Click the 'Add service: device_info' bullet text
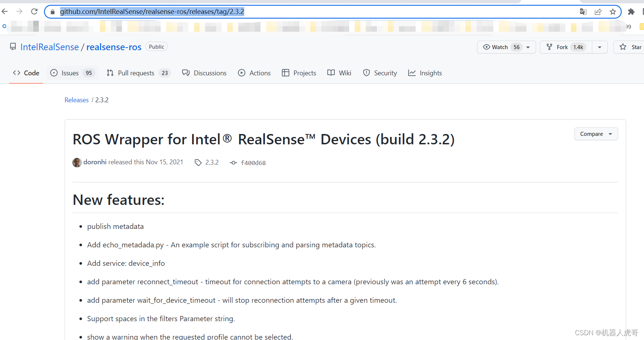This screenshot has width=644, height=340. point(126,263)
